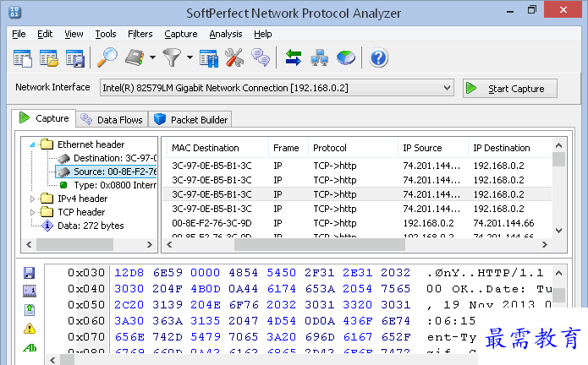Click the network computers toolbar icon
Viewport: 588px width, 365px height.
320,57
